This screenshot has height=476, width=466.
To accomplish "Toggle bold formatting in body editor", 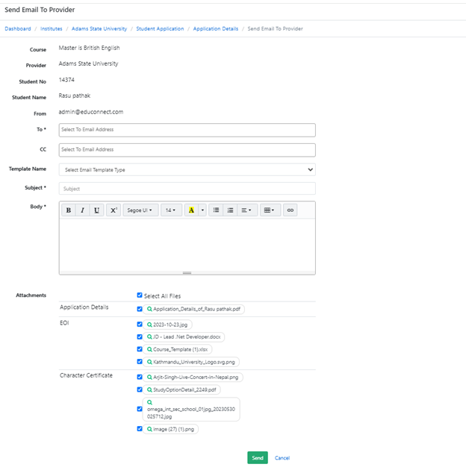I will pos(69,210).
